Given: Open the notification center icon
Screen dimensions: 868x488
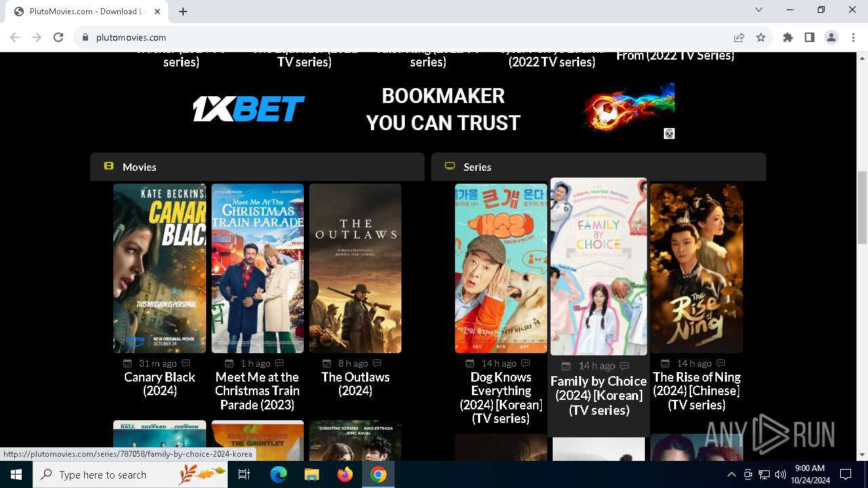Looking at the screenshot, I should pyautogui.click(x=846, y=474).
